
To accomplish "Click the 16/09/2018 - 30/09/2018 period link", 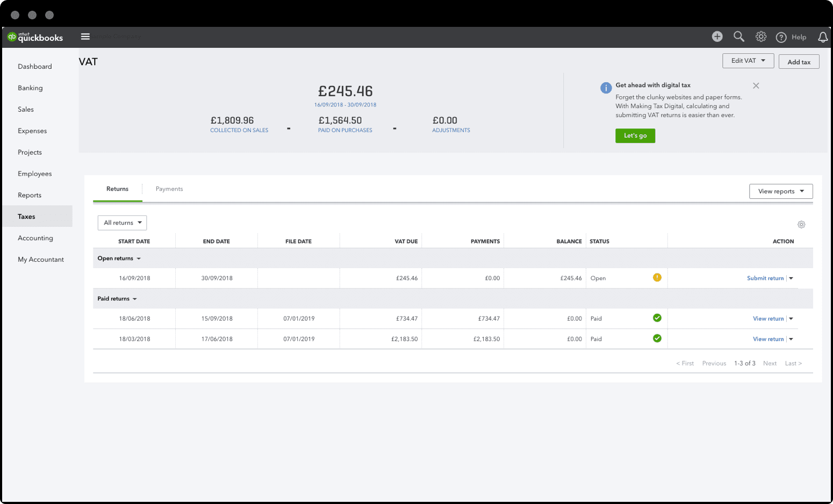I will (x=345, y=105).
